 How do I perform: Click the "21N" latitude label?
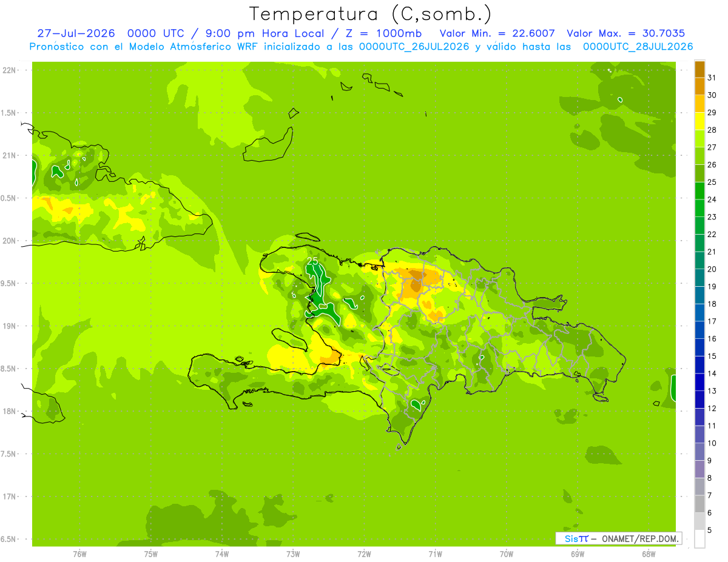(8, 155)
